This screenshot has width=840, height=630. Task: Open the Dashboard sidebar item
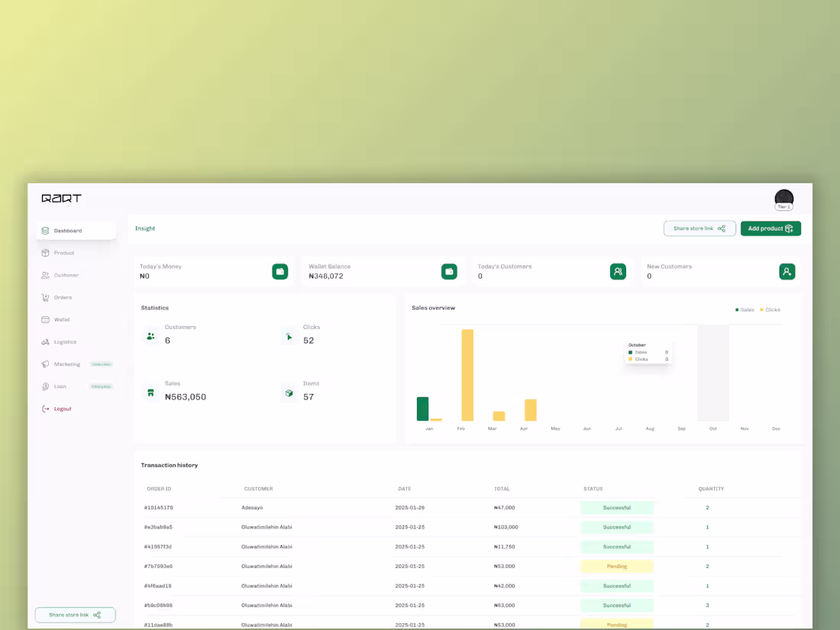tap(76, 231)
